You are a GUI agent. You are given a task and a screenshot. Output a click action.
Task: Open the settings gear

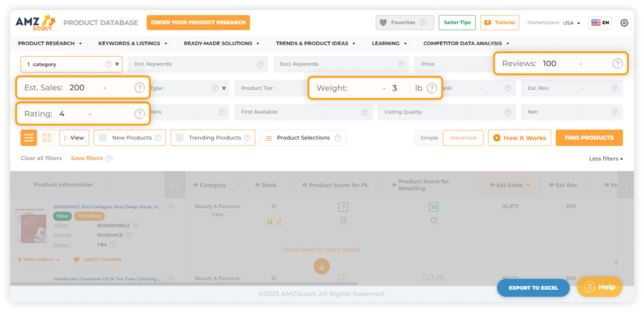point(624,23)
